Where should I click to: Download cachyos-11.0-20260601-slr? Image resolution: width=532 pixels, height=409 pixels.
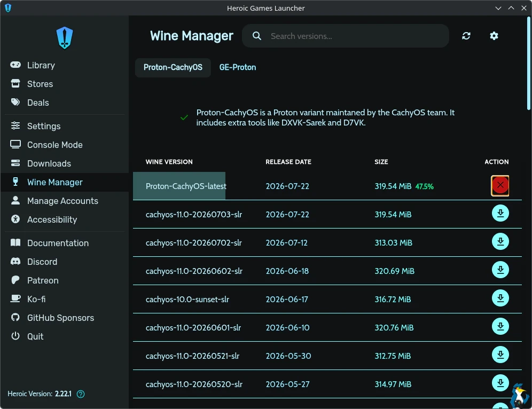tap(500, 326)
